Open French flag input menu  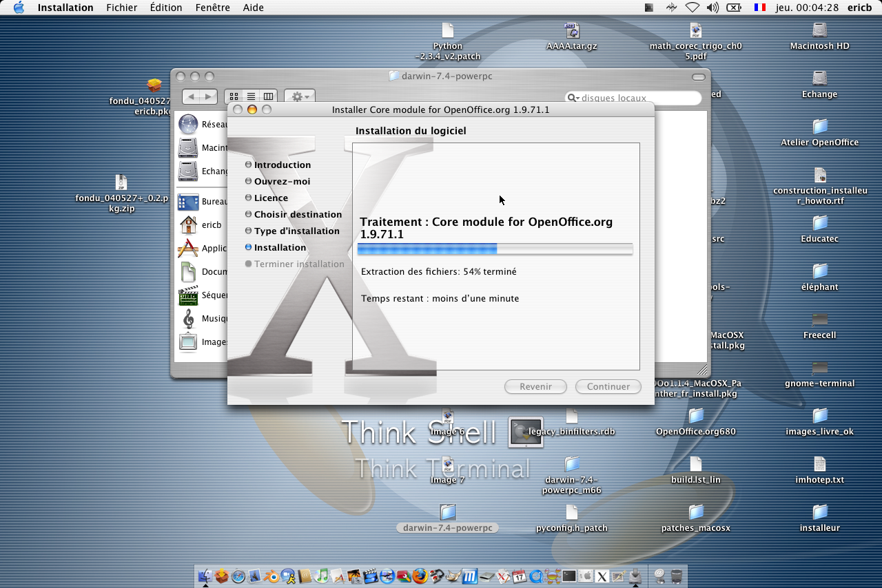click(759, 8)
